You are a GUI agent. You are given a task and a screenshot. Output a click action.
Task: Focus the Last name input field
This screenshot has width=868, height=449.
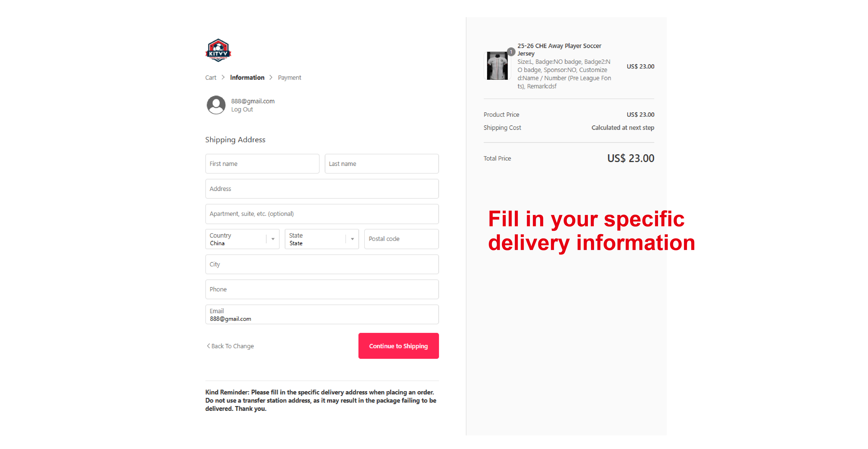click(x=381, y=164)
